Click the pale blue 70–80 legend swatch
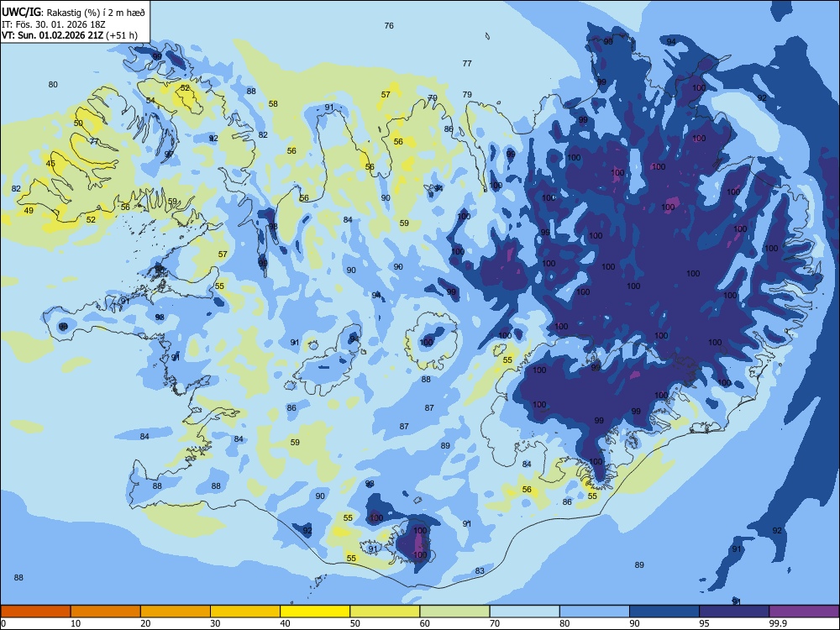The height and width of the screenshot is (630, 840). pyautogui.click(x=524, y=612)
